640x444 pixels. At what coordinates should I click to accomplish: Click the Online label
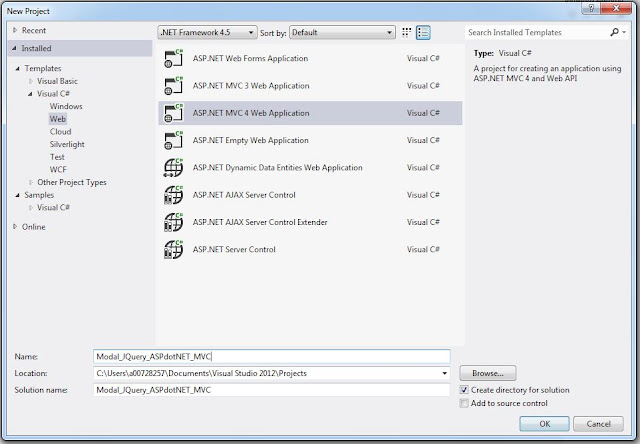[33, 227]
